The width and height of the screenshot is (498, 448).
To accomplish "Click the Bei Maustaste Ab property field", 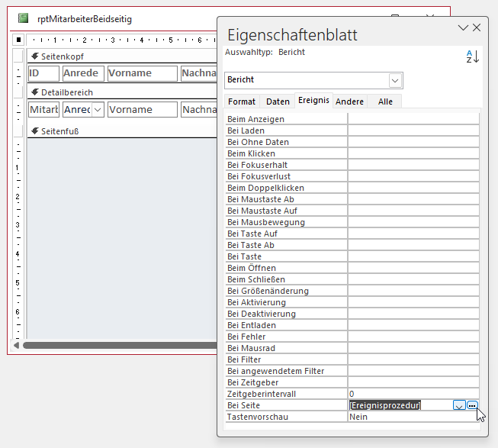I will pos(413,199).
